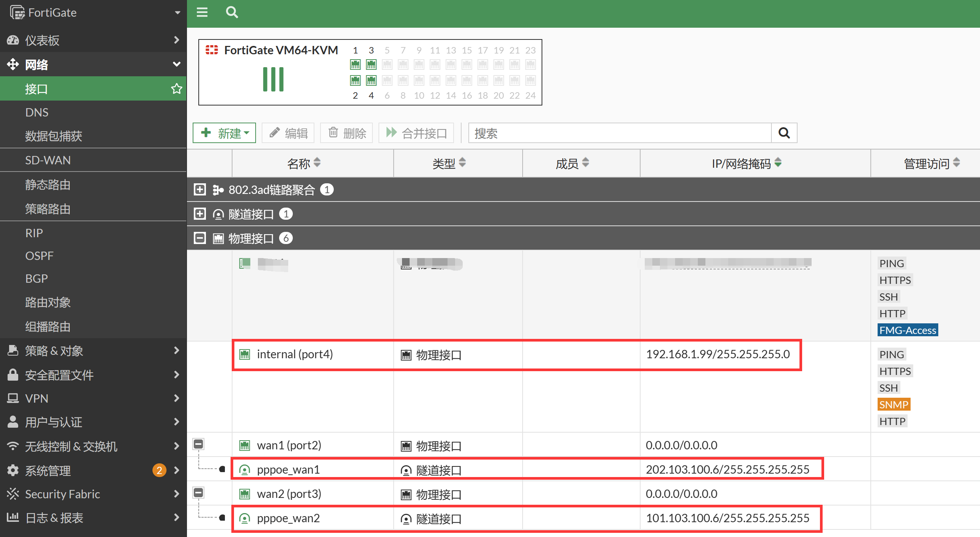Collapse the 物理接口 group
The height and width of the screenshot is (537, 980).
(x=200, y=238)
